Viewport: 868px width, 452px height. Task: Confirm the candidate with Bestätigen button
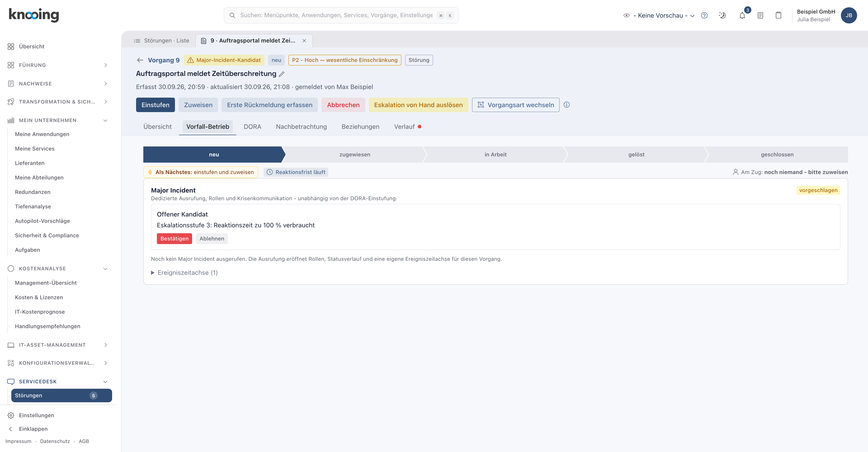[174, 239]
